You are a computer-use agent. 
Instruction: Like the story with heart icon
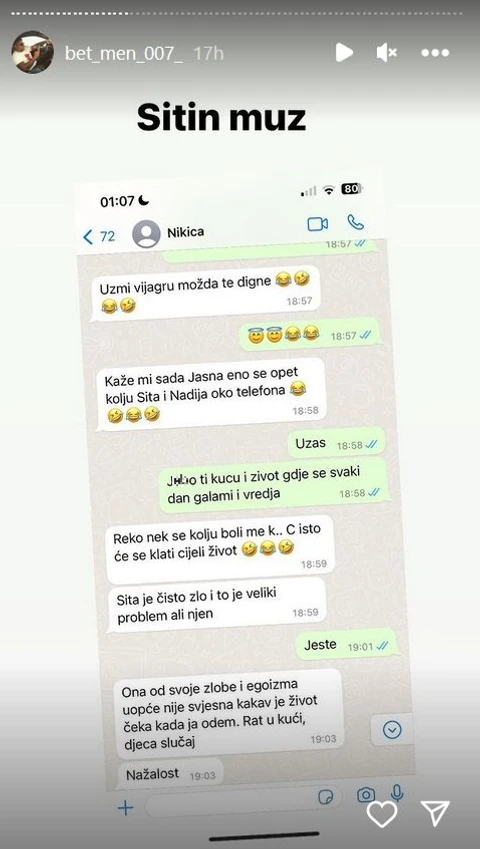[382, 813]
